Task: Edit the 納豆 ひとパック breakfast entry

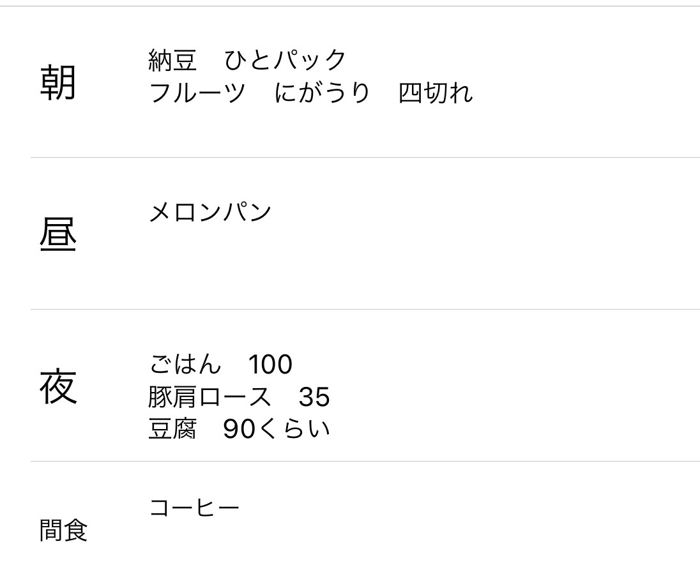Action: coord(247,60)
